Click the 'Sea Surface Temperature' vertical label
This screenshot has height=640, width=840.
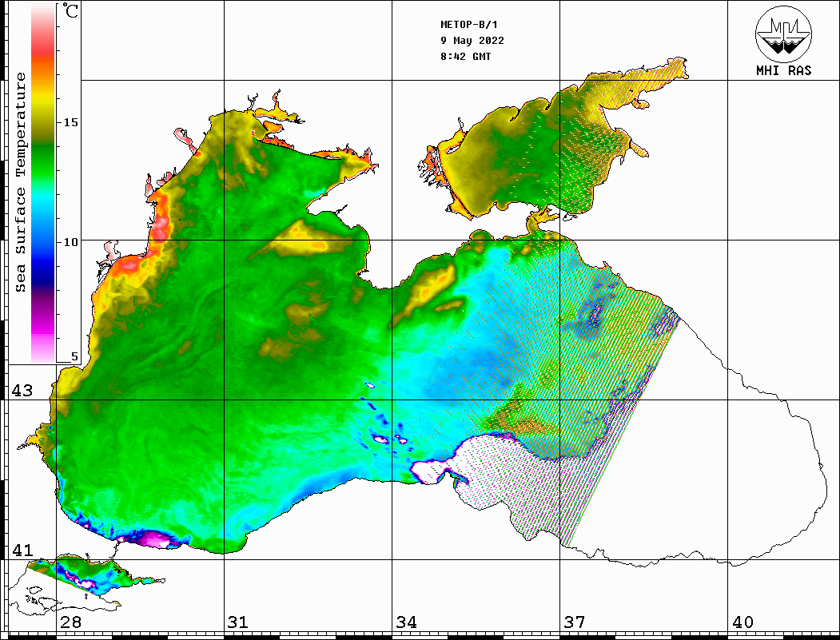20,182
